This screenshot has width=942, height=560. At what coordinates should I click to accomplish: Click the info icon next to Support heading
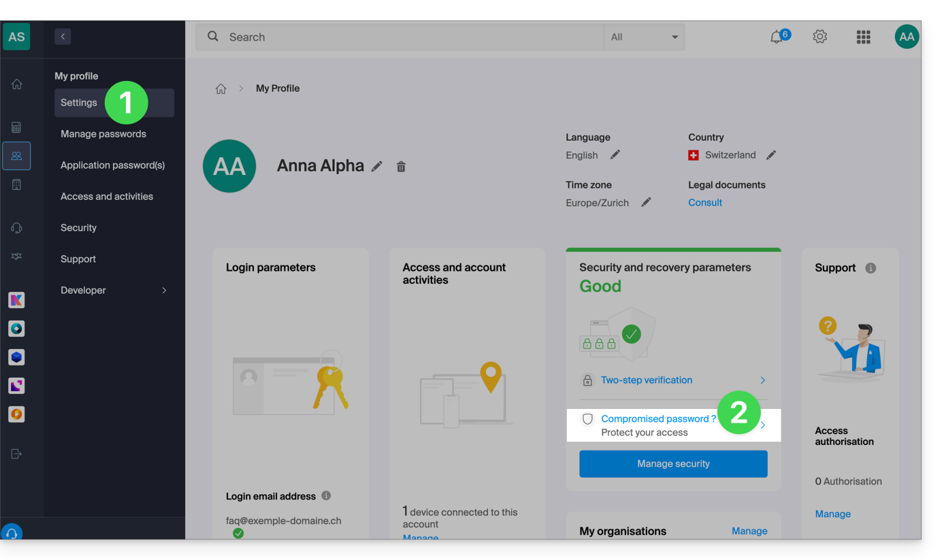(x=871, y=268)
